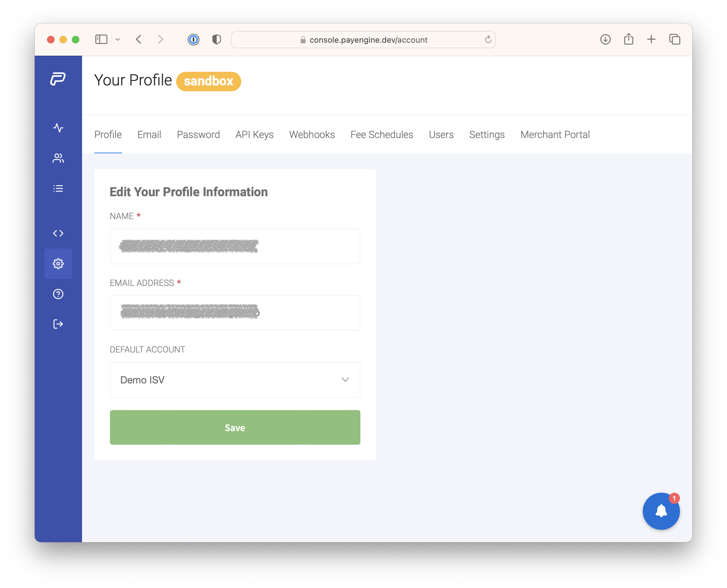Open the help question mark icon

point(58,294)
